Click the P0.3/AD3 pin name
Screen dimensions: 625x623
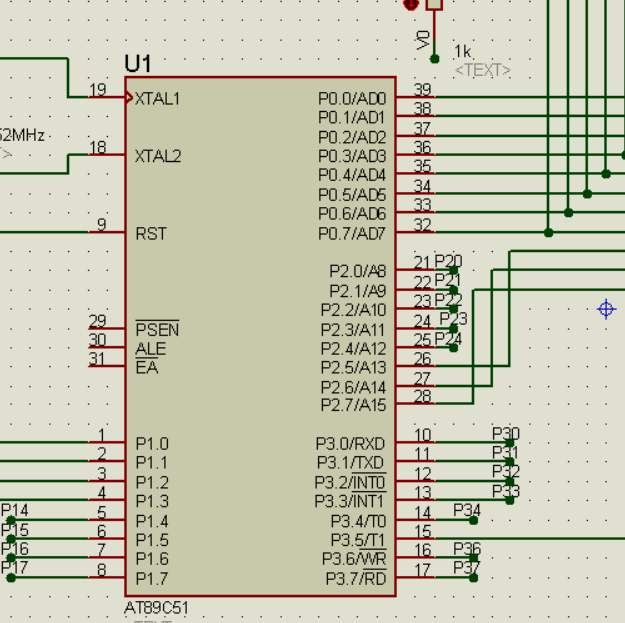point(352,156)
